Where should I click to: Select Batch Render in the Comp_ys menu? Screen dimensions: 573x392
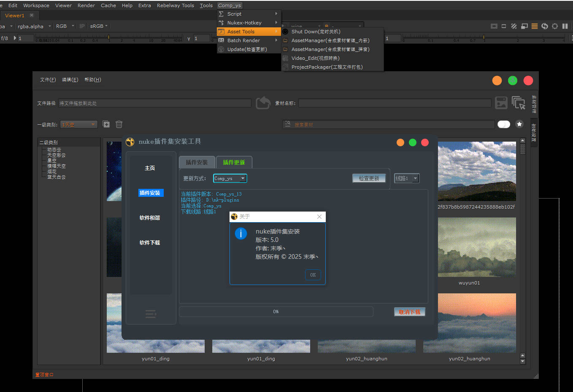(x=243, y=40)
